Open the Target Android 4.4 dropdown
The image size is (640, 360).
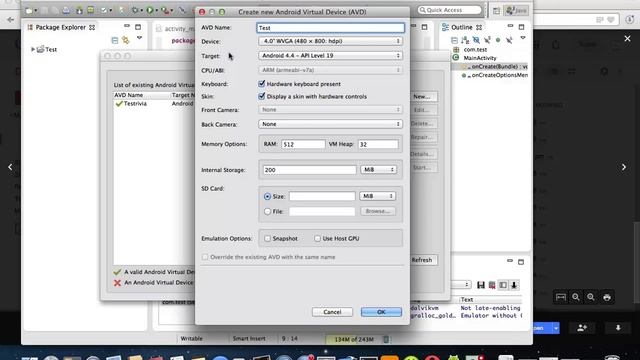click(330, 55)
